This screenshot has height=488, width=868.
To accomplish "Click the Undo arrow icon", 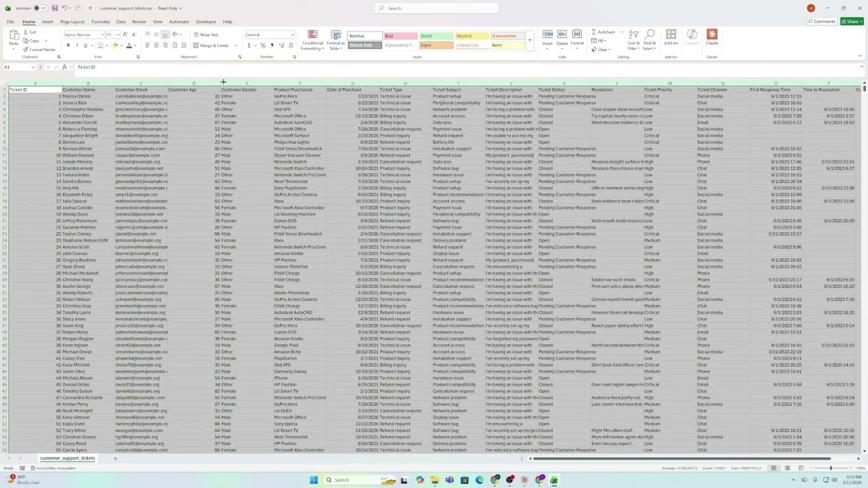I will tap(64, 8).
